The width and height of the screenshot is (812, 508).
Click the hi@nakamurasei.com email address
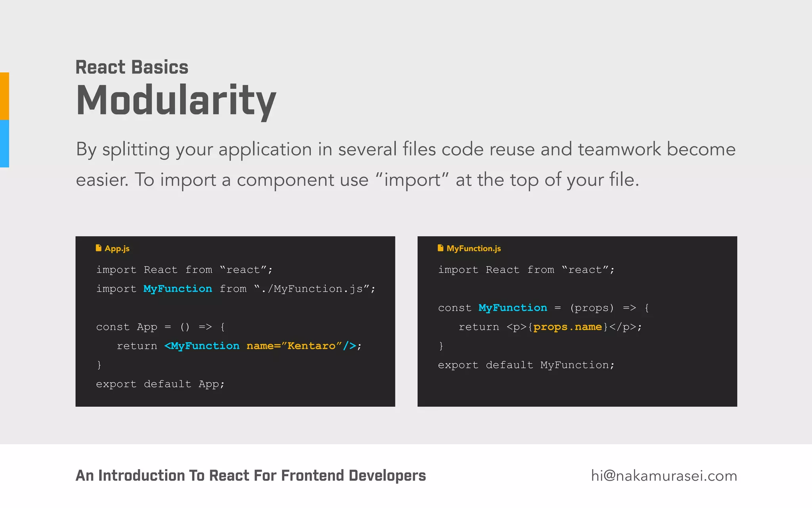pos(664,475)
